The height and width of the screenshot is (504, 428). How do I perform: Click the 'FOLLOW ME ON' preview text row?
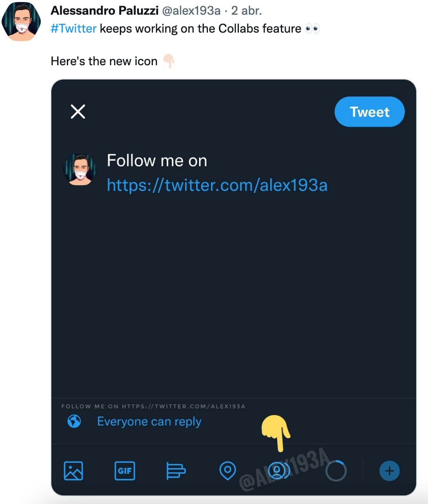coord(154,406)
